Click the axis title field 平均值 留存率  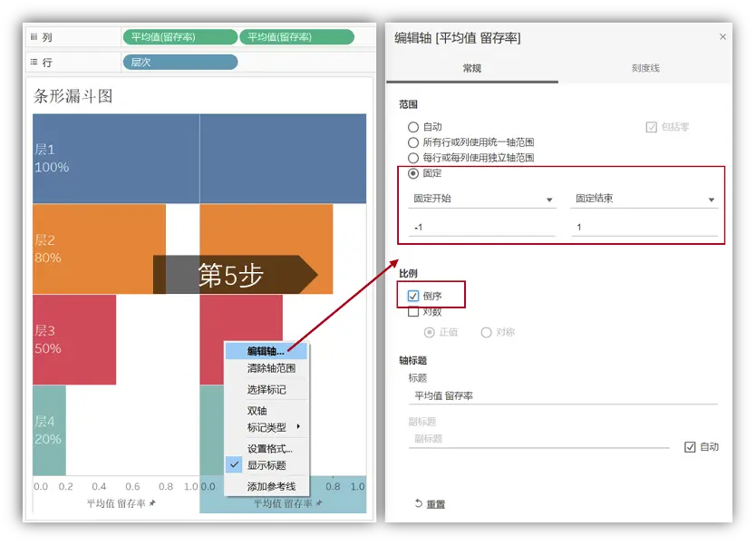point(563,396)
